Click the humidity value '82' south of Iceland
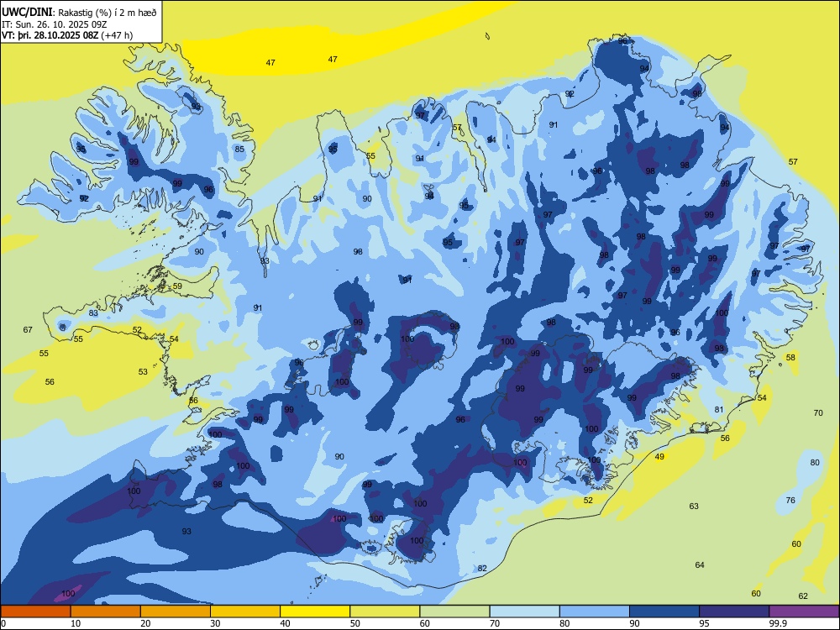The image size is (840, 630). tap(482, 569)
